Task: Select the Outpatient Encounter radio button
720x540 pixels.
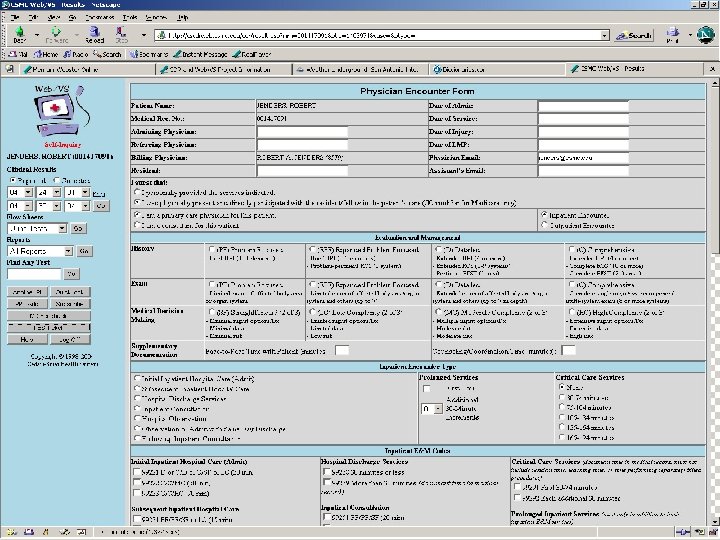Action: (545, 226)
